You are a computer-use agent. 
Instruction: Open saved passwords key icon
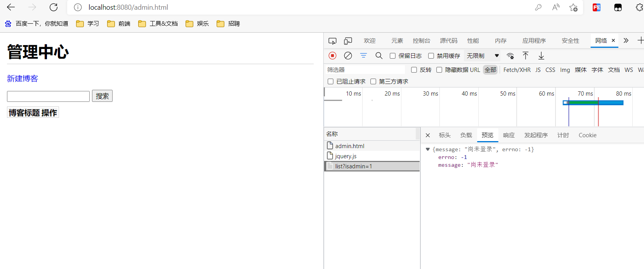click(538, 7)
